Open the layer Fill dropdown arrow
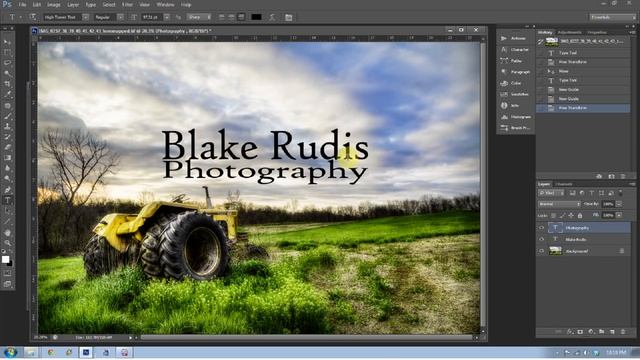The image size is (640, 360). pos(619,215)
